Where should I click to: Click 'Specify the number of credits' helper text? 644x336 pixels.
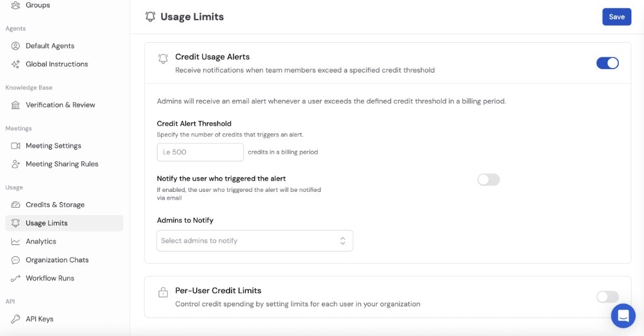point(230,135)
